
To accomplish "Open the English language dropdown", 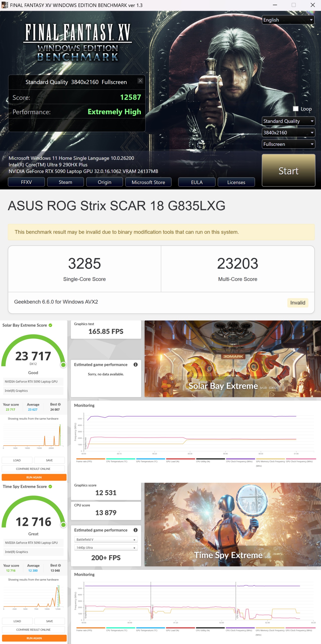I will (x=288, y=20).
